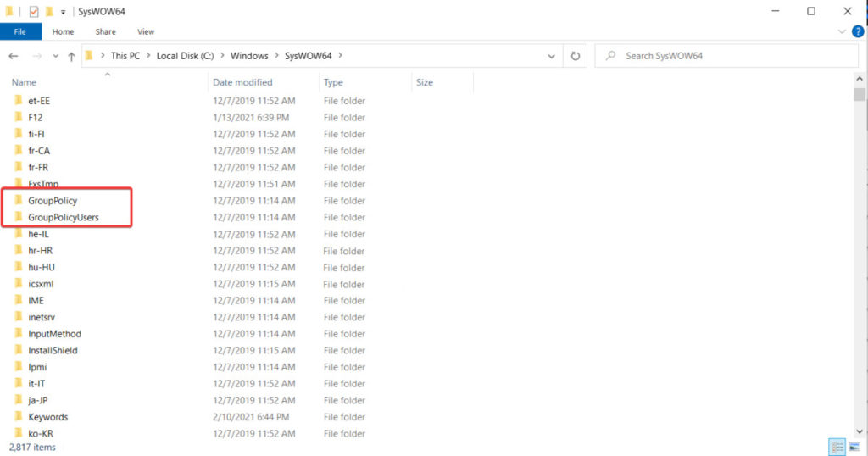Click the Properties quick access toolbar icon
Image resolution: width=868 pixels, height=456 pixels.
34,11
